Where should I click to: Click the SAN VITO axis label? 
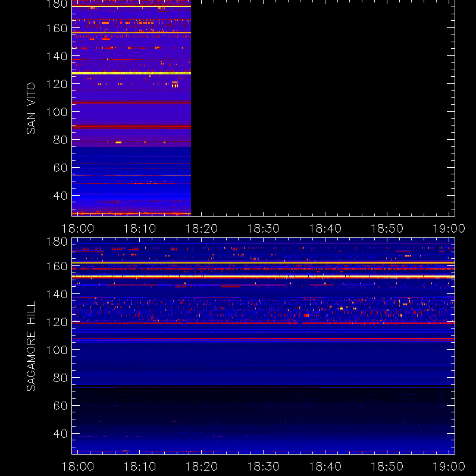click(31, 108)
